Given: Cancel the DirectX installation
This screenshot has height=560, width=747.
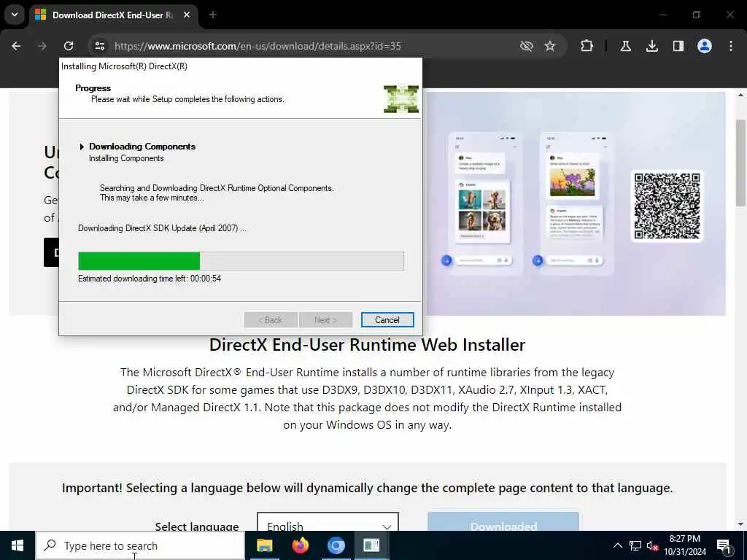Looking at the screenshot, I should [x=387, y=320].
